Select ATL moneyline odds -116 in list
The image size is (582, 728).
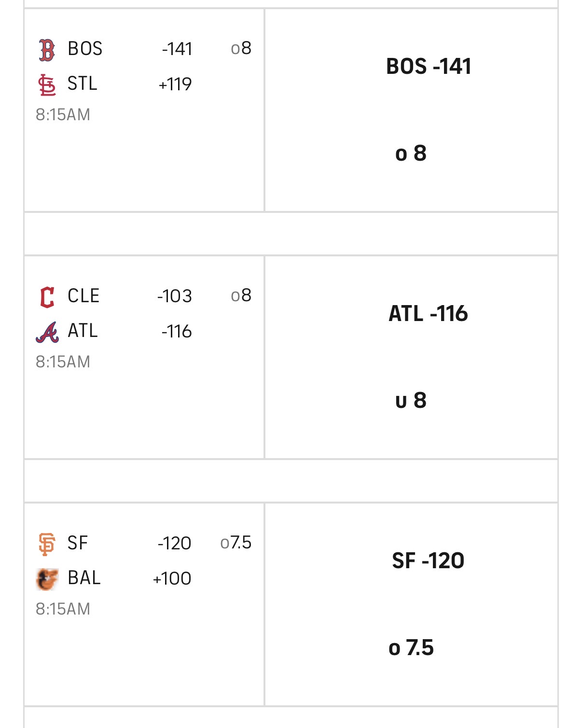(x=177, y=331)
